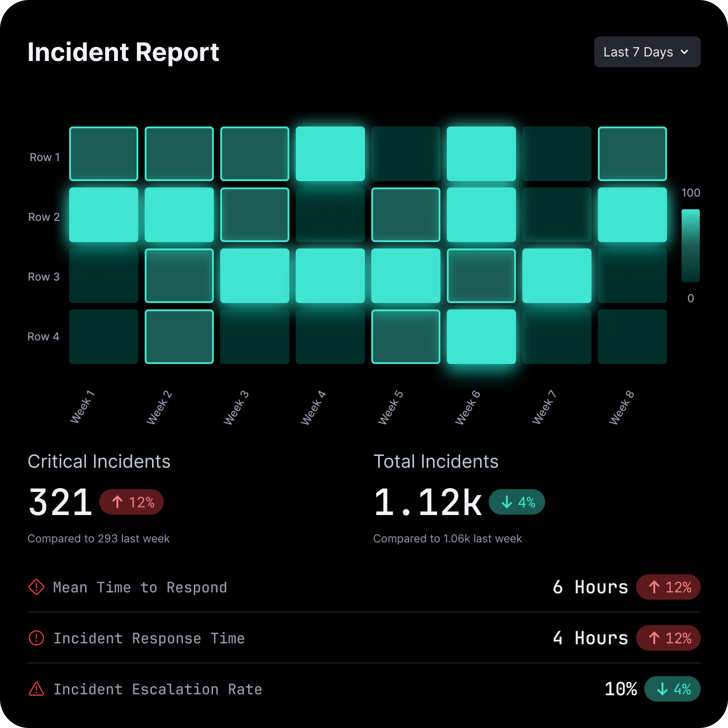Click the alert circle icon next to Incident Response Time
Screen dimensions: 728x728
[x=36, y=638]
